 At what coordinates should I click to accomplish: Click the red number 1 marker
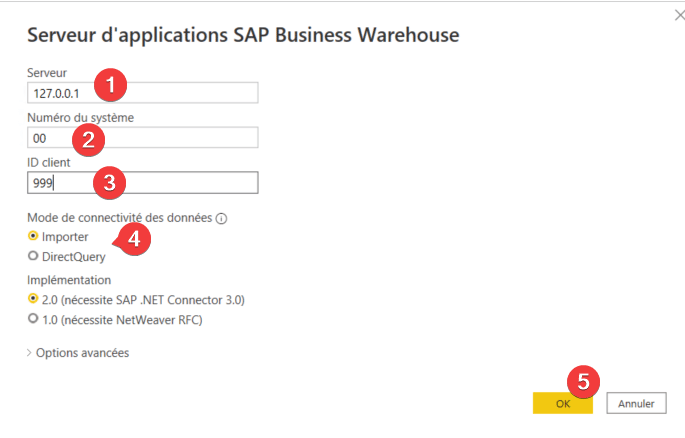click(x=111, y=85)
